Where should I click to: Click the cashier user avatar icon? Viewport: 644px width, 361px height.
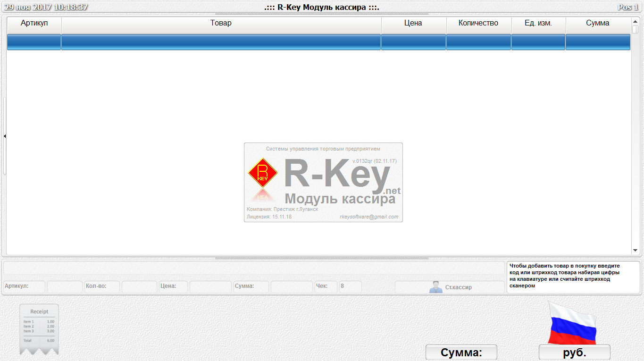[435, 287]
